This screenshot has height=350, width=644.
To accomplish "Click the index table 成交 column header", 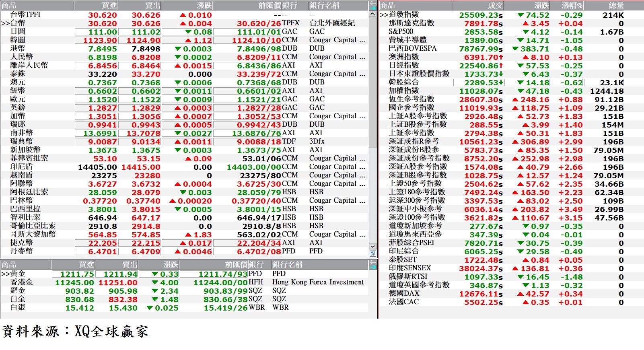I will click(x=478, y=6).
